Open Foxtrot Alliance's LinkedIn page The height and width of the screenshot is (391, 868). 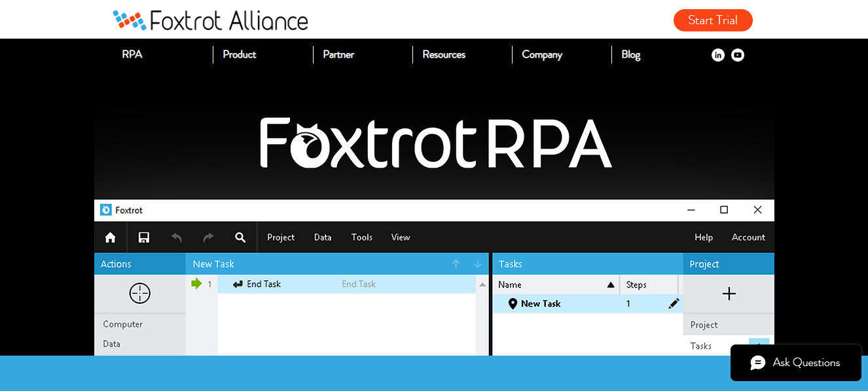coord(717,55)
